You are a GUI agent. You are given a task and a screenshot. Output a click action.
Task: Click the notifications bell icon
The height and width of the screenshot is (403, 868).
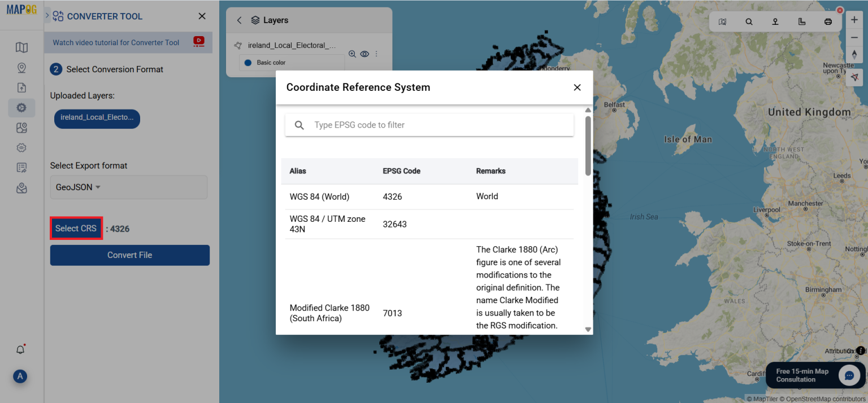tap(20, 349)
